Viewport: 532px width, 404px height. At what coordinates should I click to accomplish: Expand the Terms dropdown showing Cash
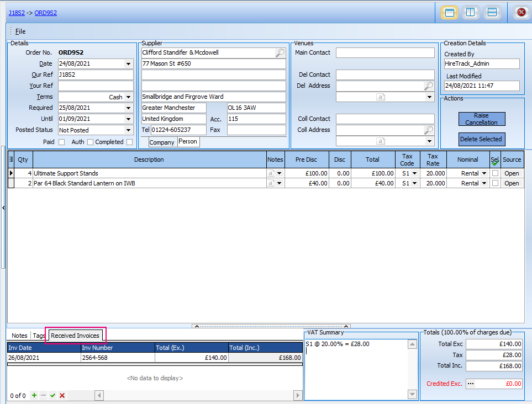point(129,97)
